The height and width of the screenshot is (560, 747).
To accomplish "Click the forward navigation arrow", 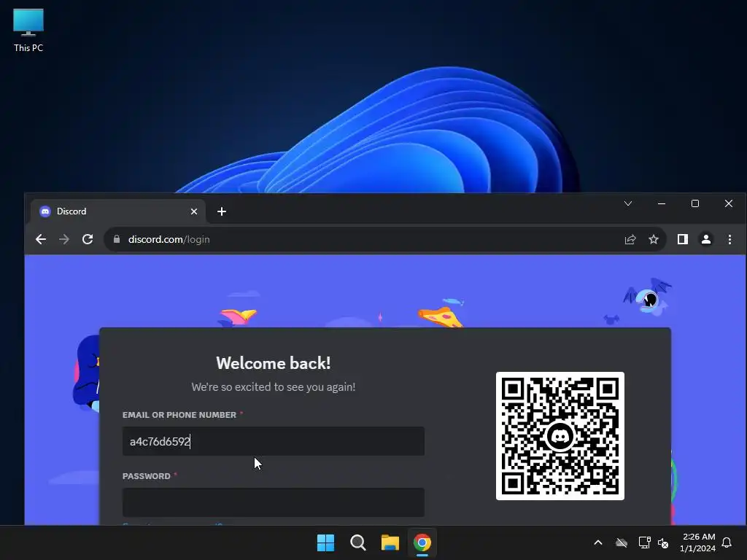I will pyautogui.click(x=64, y=239).
